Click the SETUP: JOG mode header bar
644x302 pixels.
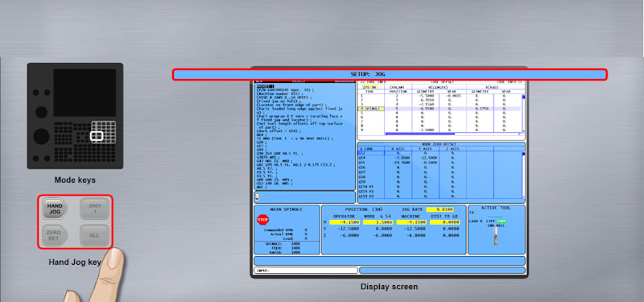390,74
